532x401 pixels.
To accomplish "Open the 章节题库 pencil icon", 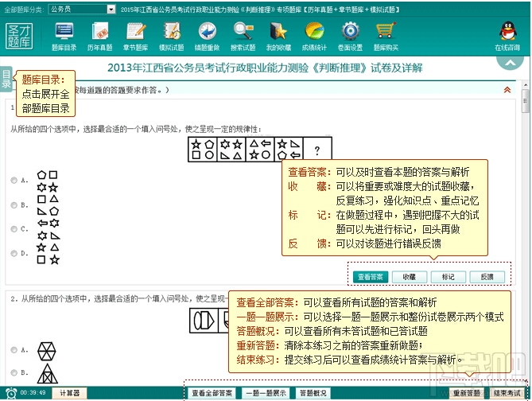I will click(136, 37).
